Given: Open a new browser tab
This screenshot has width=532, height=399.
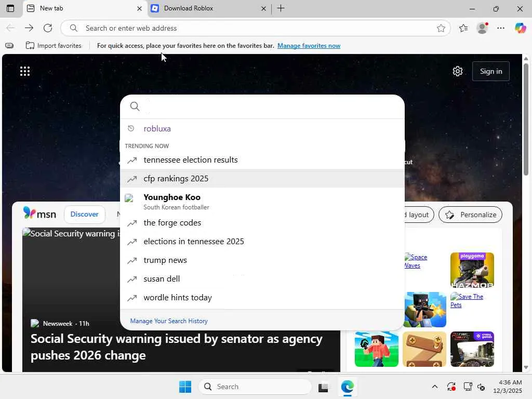Looking at the screenshot, I should 281,8.
